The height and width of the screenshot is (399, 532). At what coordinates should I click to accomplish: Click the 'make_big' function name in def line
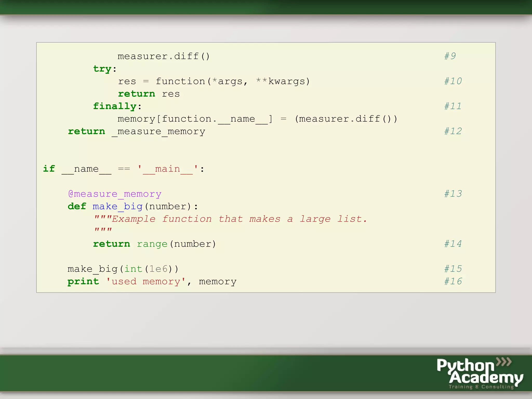pos(118,207)
